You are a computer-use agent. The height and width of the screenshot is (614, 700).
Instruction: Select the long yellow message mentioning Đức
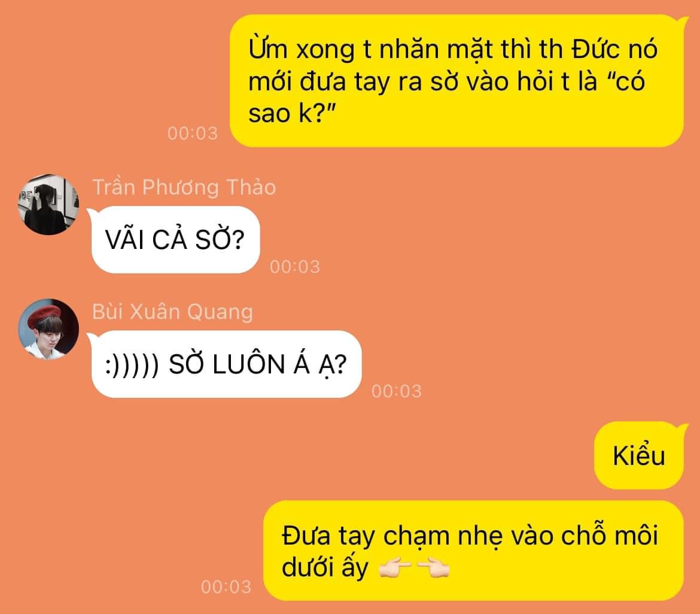[x=456, y=81]
